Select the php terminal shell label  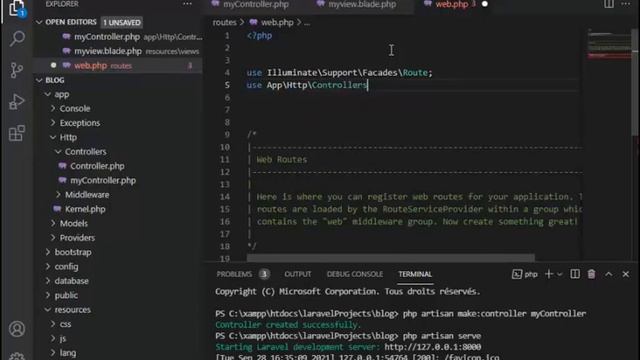click(525, 274)
